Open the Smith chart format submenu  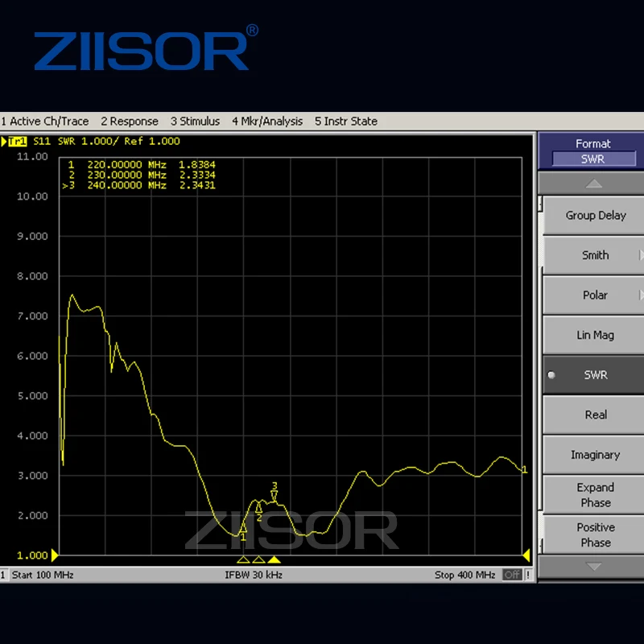[x=594, y=255]
